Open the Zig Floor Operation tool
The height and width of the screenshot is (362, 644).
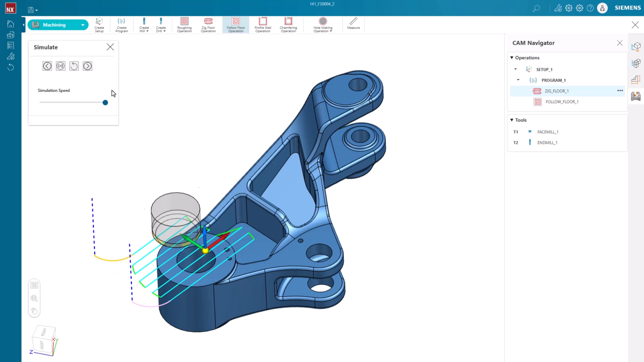click(x=208, y=24)
